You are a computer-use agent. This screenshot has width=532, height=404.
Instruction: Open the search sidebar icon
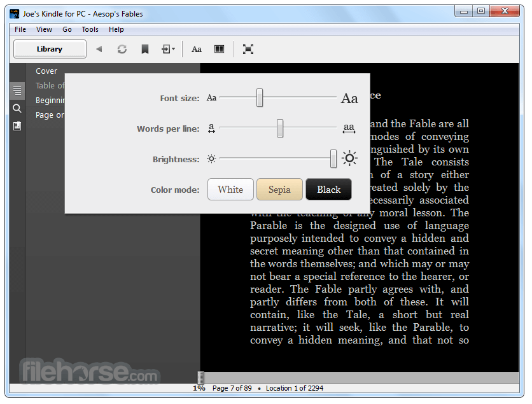(17, 109)
